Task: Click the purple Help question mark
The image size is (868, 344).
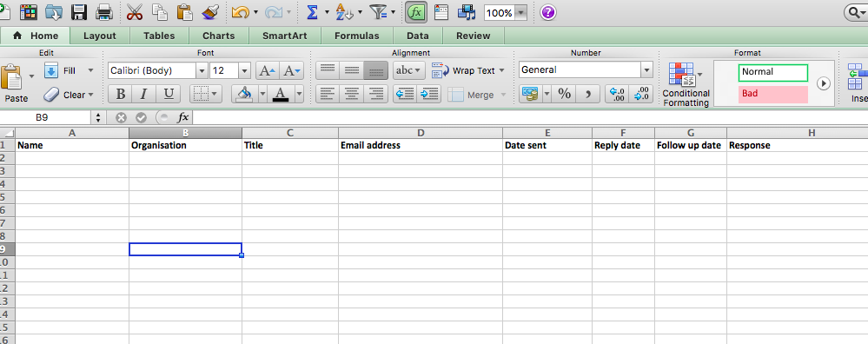Action: tap(547, 12)
